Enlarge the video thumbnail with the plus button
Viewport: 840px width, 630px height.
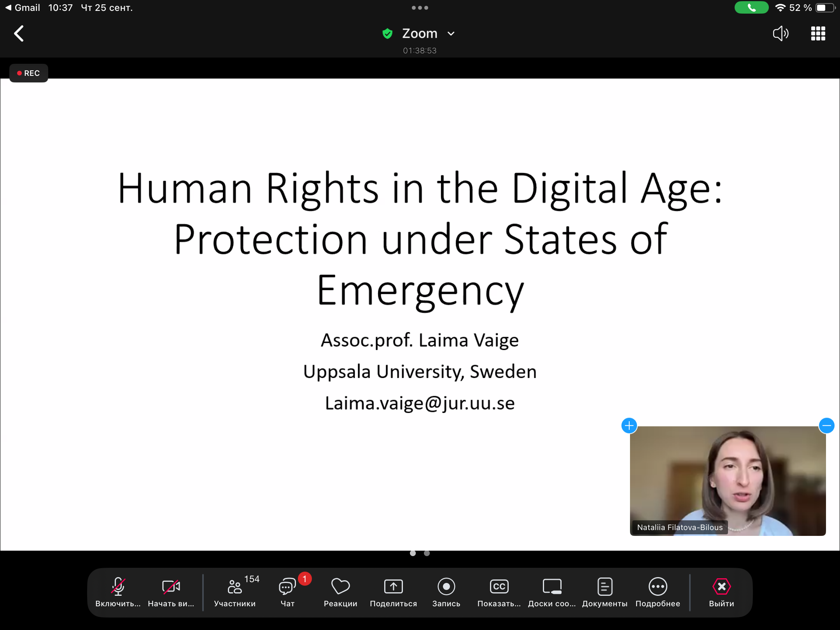pyautogui.click(x=629, y=425)
